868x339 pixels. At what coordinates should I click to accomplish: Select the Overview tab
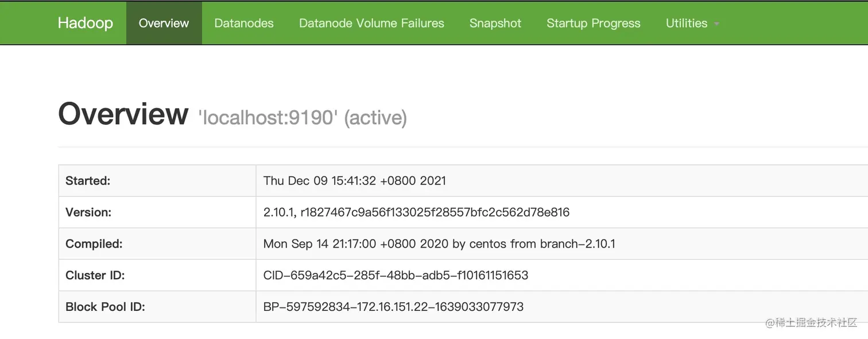pos(164,23)
